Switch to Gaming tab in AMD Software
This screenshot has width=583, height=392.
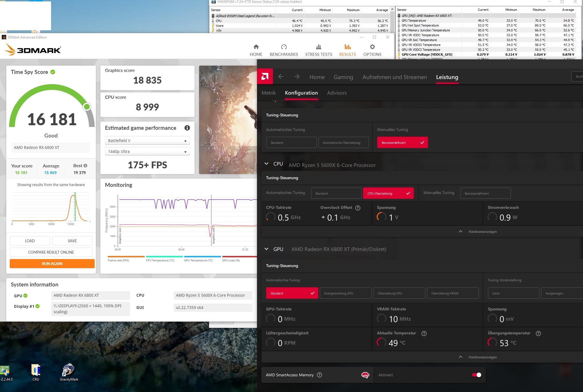coord(343,77)
